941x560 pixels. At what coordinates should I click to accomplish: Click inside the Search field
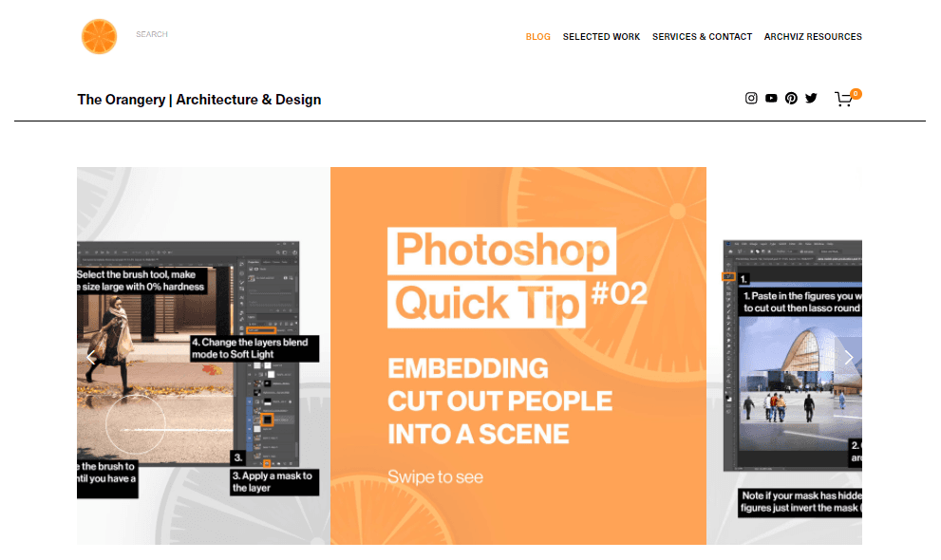(x=152, y=34)
